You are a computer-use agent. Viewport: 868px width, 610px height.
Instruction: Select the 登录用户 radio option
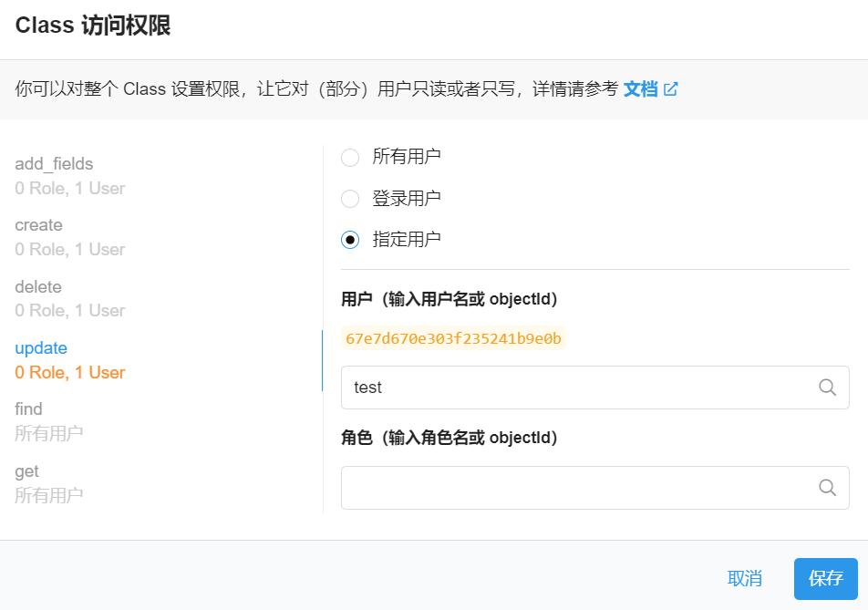pos(350,199)
